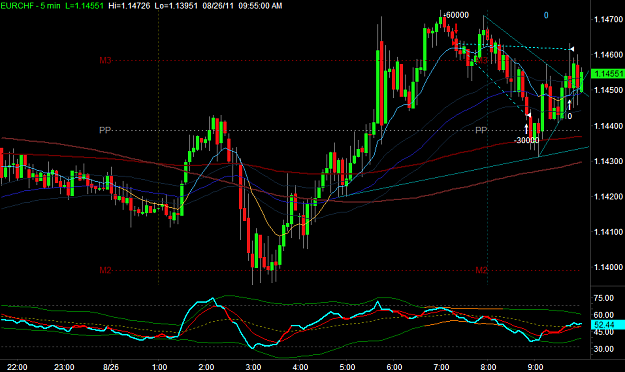Select the white triangle marker above the -30000 arrow
Screen dimensions: 625x372
coord(529,115)
